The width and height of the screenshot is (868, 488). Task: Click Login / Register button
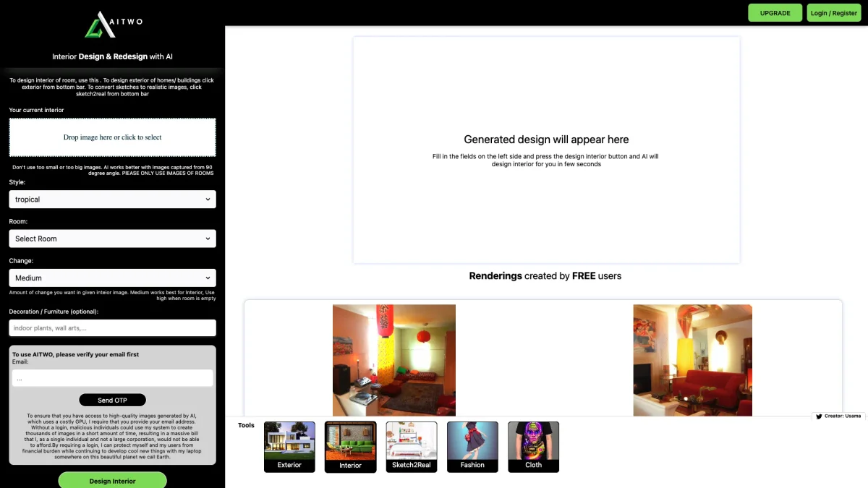(833, 13)
